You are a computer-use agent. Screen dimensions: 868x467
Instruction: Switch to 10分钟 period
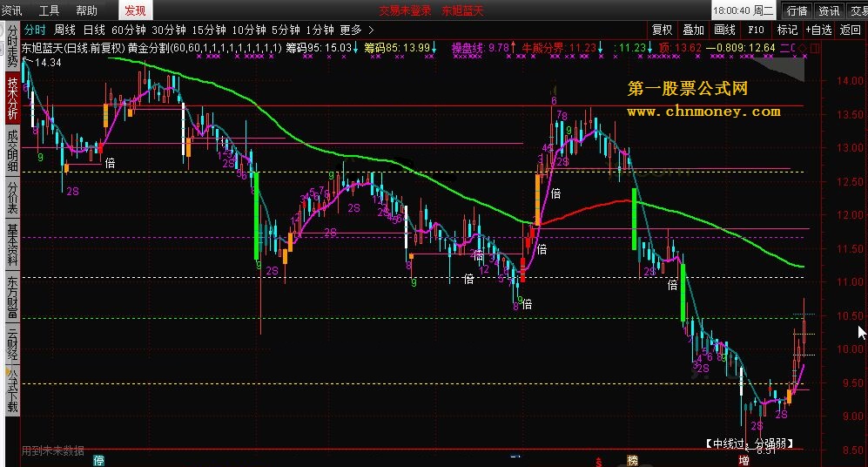[x=248, y=30]
